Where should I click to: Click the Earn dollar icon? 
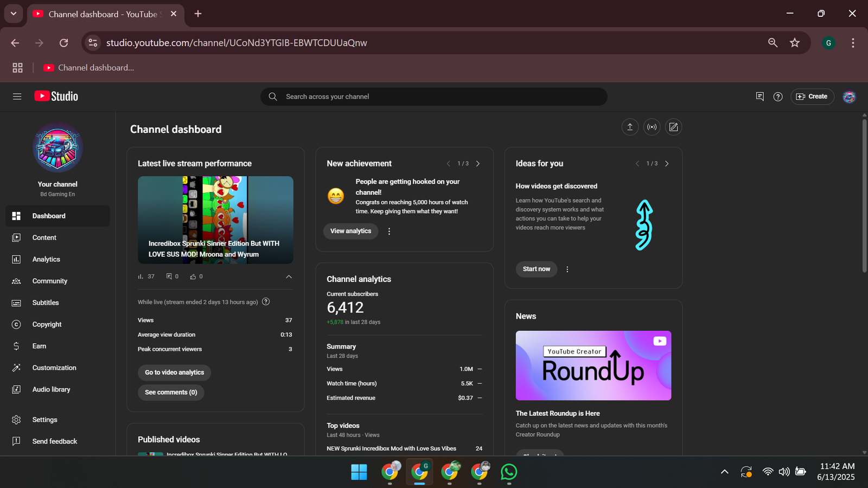point(16,346)
